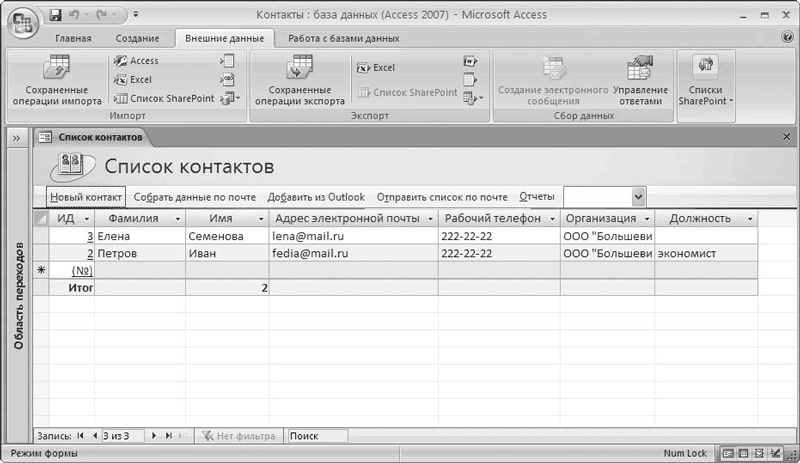Go to the first record button
Viewport: 800px width, 463px height.
point(80,436)
